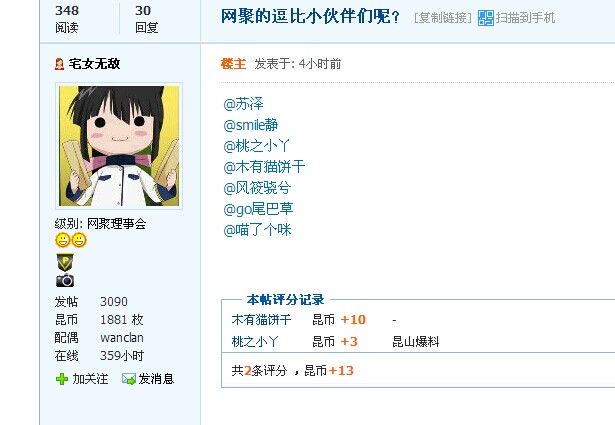Click the first smiley level badge

(x=63, y=240)
